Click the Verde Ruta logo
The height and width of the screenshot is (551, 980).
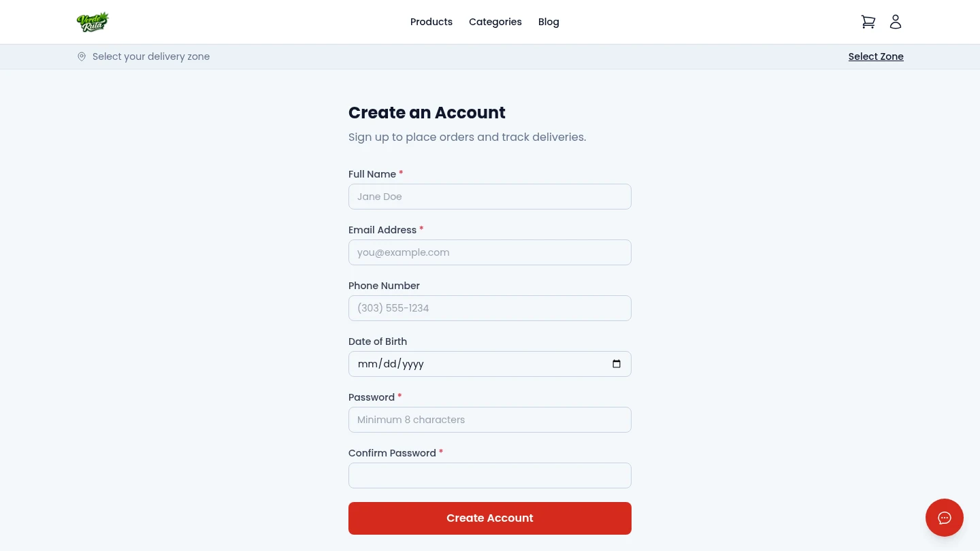(x=93, y=22)
